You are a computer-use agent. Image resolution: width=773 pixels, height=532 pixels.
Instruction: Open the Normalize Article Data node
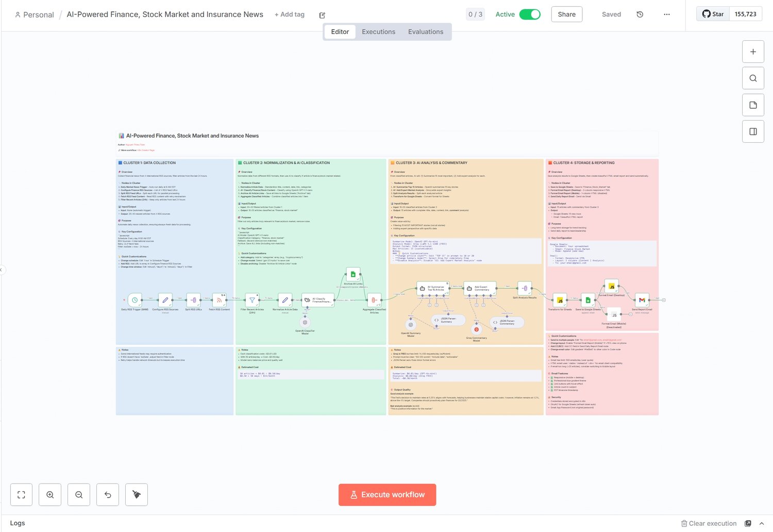(285, 300)
